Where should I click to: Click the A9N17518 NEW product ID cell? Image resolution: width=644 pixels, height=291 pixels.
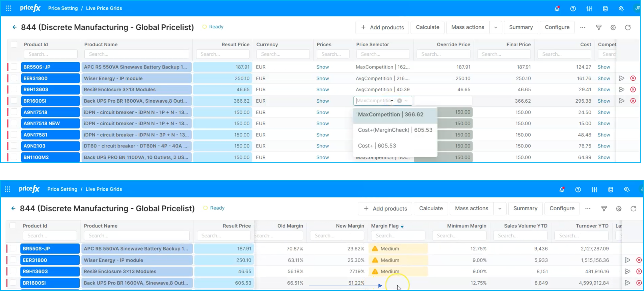point(50,124)
